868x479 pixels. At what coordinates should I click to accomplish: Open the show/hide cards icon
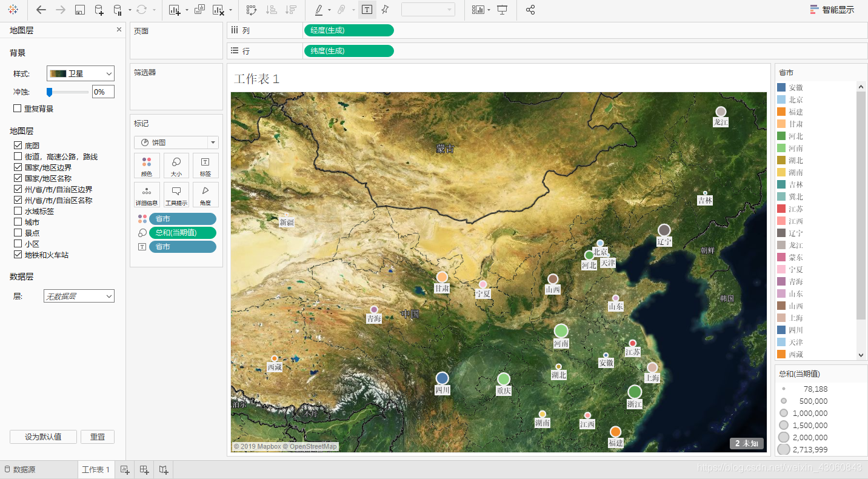pos(479,10)
